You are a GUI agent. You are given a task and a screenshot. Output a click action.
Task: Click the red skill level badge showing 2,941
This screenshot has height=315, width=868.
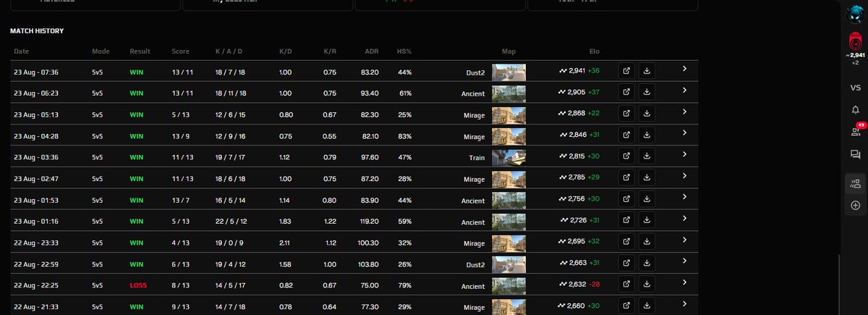[x=855, y=42]
